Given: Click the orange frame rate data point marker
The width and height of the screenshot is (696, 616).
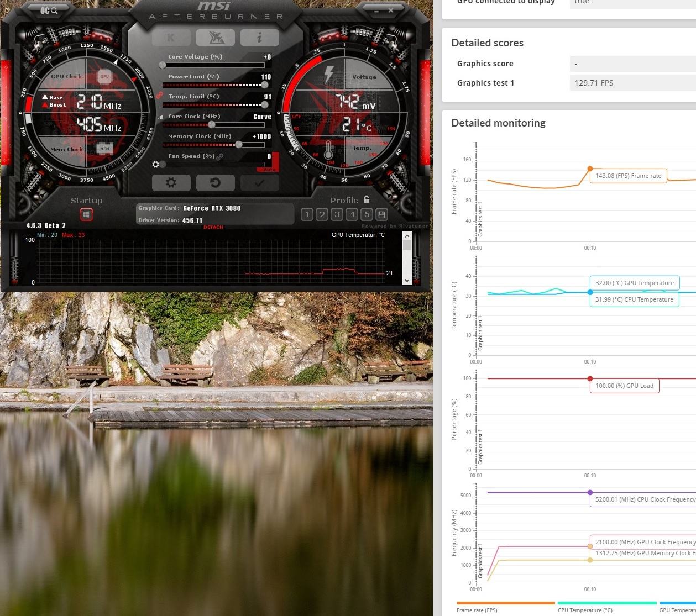Looking at the screenshot, I should (590, 169).
